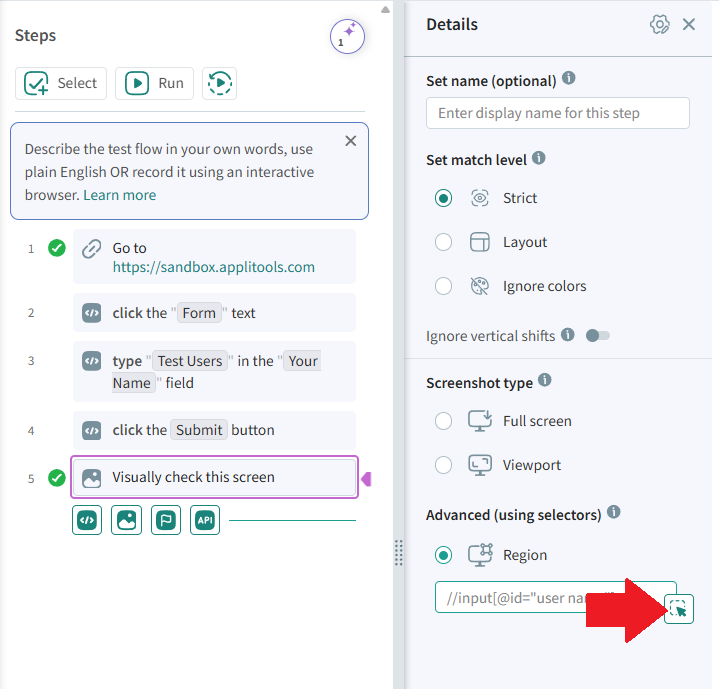Click the element picker icon beside selector field
This screenshot has width=719, height=689.
point(679,608)
